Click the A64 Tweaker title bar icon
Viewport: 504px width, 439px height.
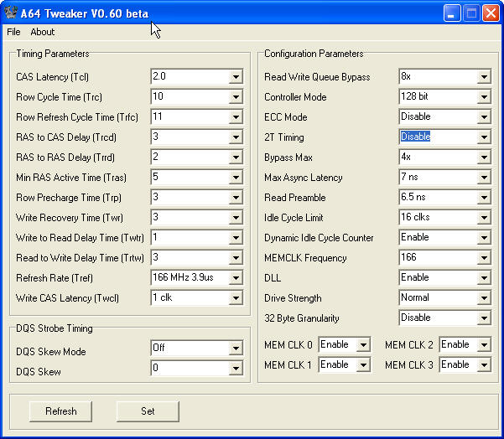tap(11, 13)
